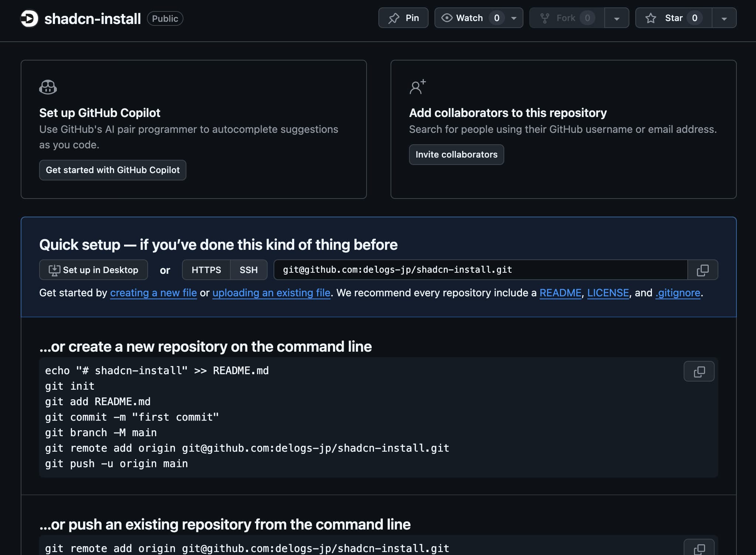Click the shadcn-install repository name
This screenshot has height=555, width=756.
coord(93,18)
